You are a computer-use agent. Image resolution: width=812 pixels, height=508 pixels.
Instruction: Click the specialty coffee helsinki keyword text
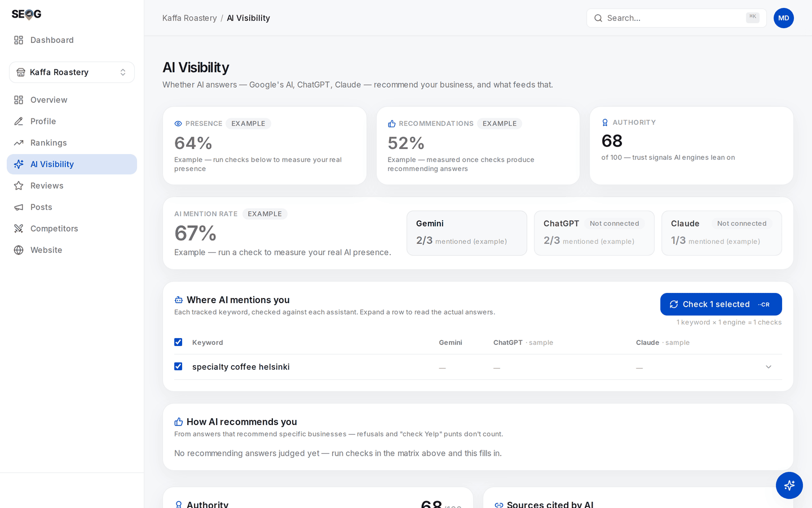241,367
